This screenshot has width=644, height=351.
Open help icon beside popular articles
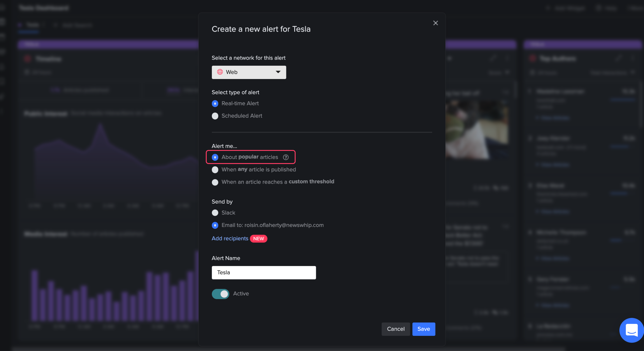286,157
